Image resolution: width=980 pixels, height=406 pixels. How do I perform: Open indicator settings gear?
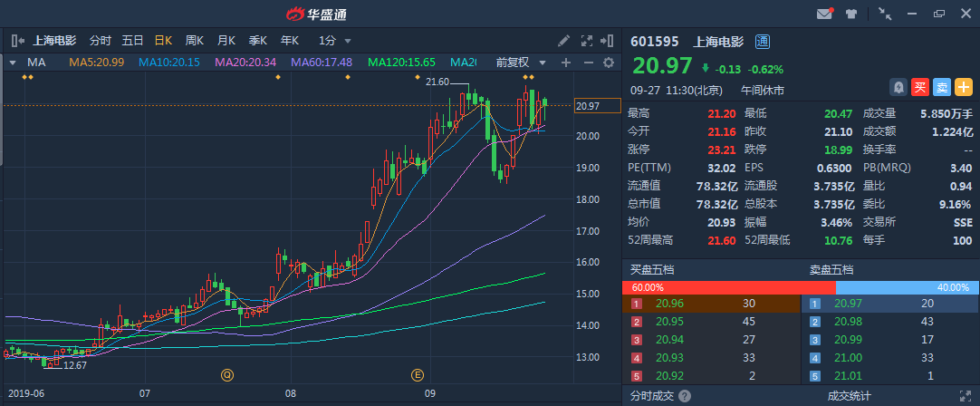point(608,63)
